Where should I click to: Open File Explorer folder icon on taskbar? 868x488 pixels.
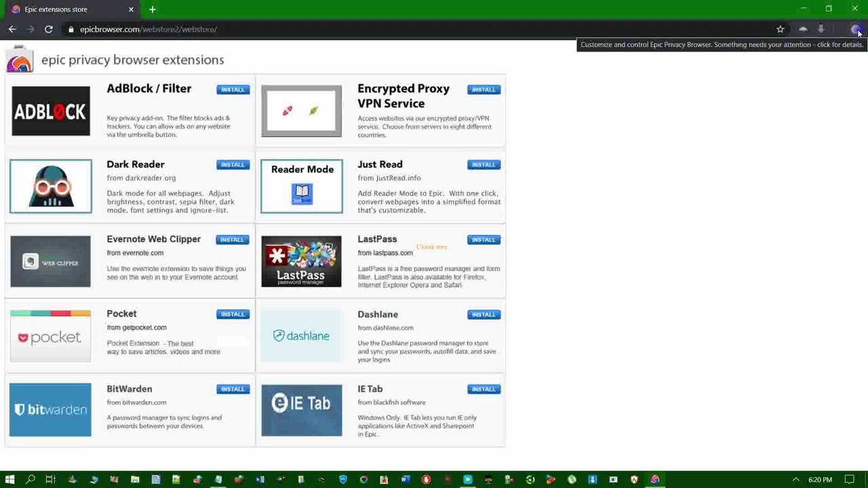(x=135, y=479)
